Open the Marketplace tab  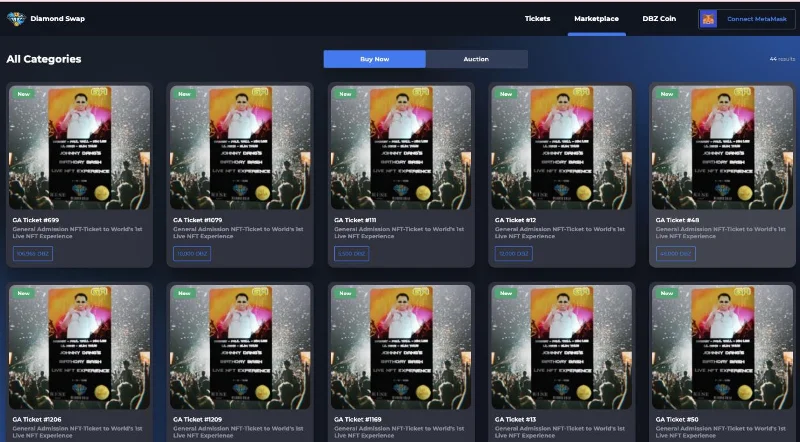(596, 18)
